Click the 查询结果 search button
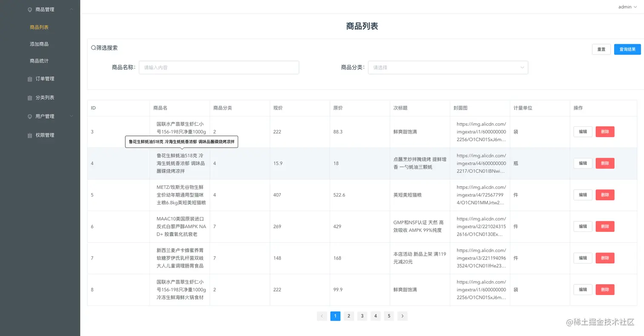 click(627, 49)
